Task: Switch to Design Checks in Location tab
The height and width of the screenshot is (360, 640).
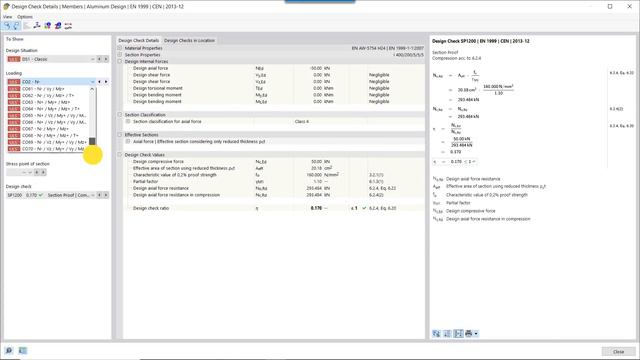Action: click(189, 40)
